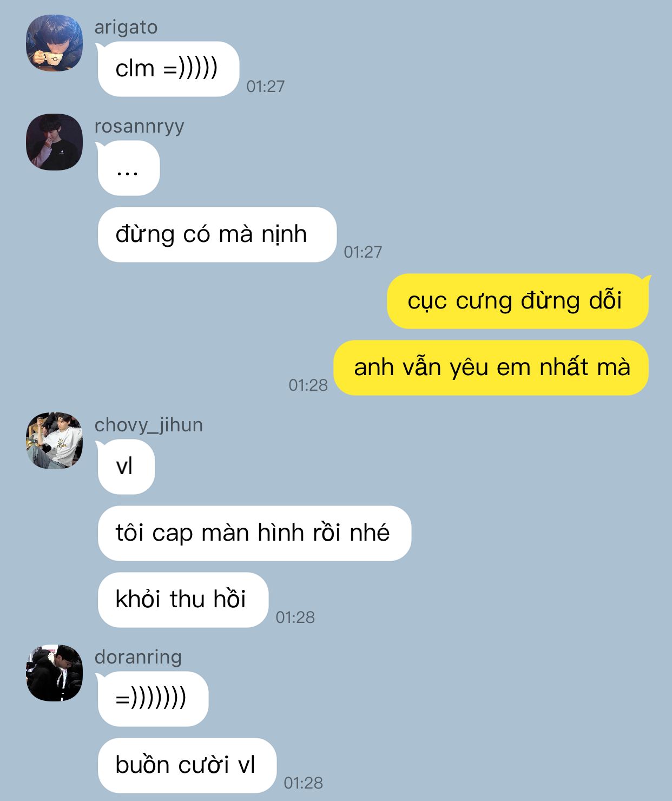Select the 'vl' message bubble
Image resolution: width=672 pixels, height=801 pixels.
click(x=126, y=467)
